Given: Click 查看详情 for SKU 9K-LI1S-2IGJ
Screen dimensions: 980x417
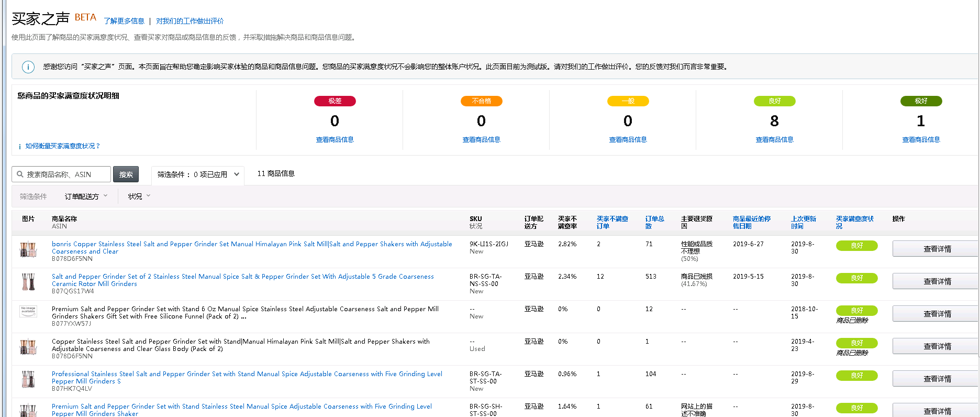Looking at the screenshot, I should pyautogui.click(x=937, y=249).
